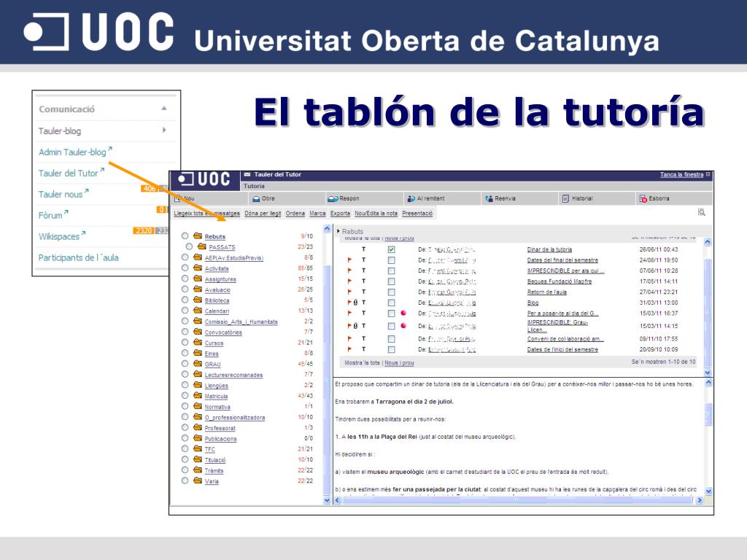This screenshot has width=747, height=560.
Task: Click the message body vertical scrollbar thumb
Action: click(x=708, y=414)
